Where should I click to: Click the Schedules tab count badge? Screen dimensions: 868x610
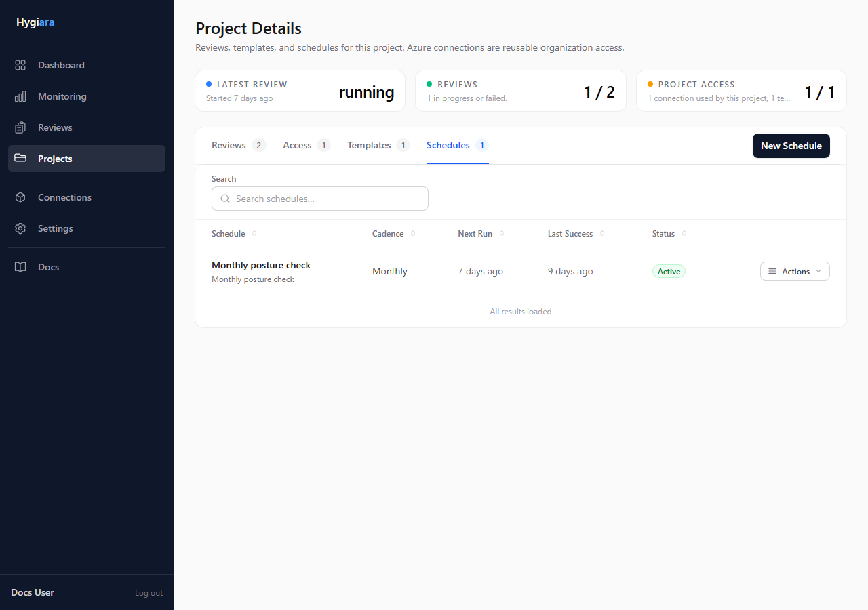coord(481,145)
